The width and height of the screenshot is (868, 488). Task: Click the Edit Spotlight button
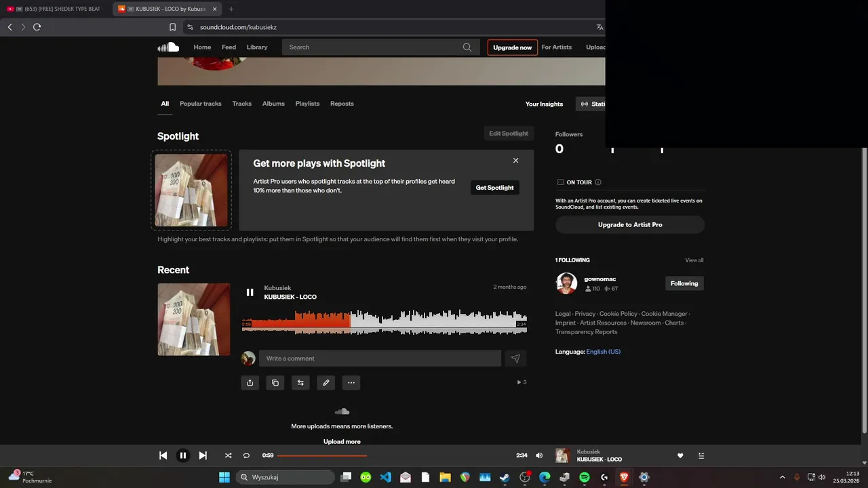[509, 134]
